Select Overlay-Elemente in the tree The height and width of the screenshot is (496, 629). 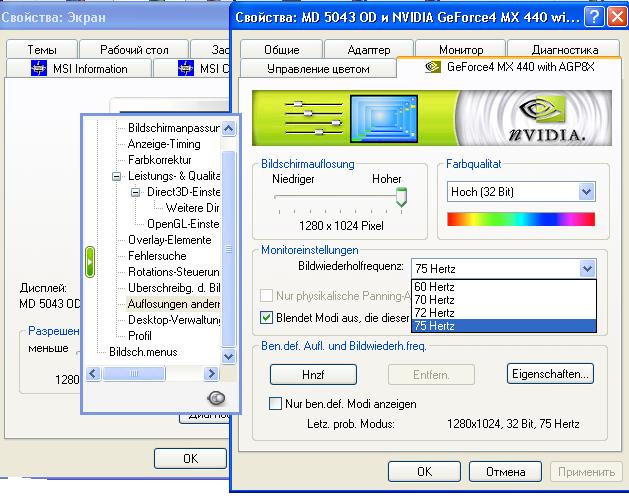coord(170,240)
